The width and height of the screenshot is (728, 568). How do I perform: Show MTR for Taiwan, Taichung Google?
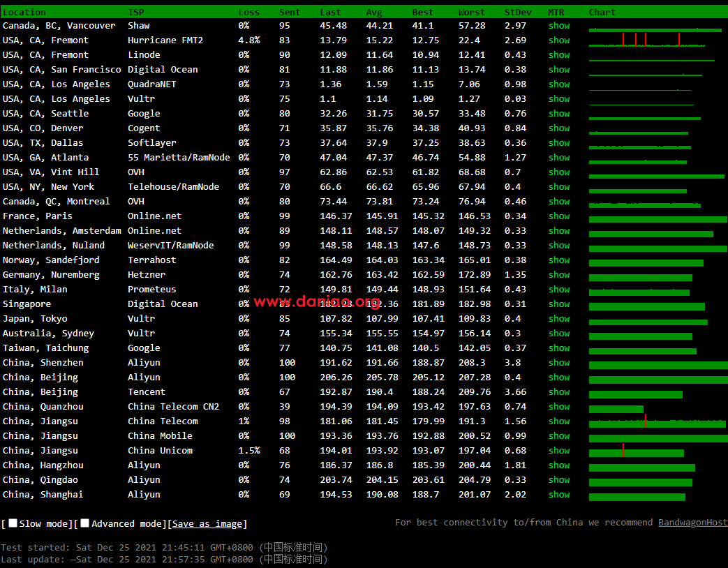point(559,348)
